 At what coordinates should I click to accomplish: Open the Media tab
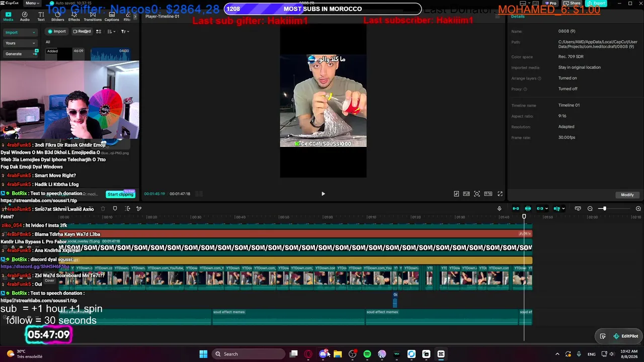tap(8, 17)
